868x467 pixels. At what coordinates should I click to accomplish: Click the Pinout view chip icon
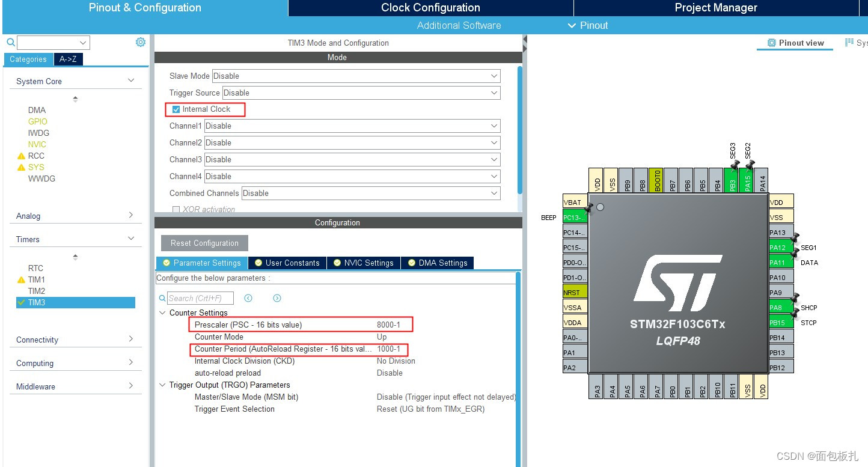pos(772,43)
